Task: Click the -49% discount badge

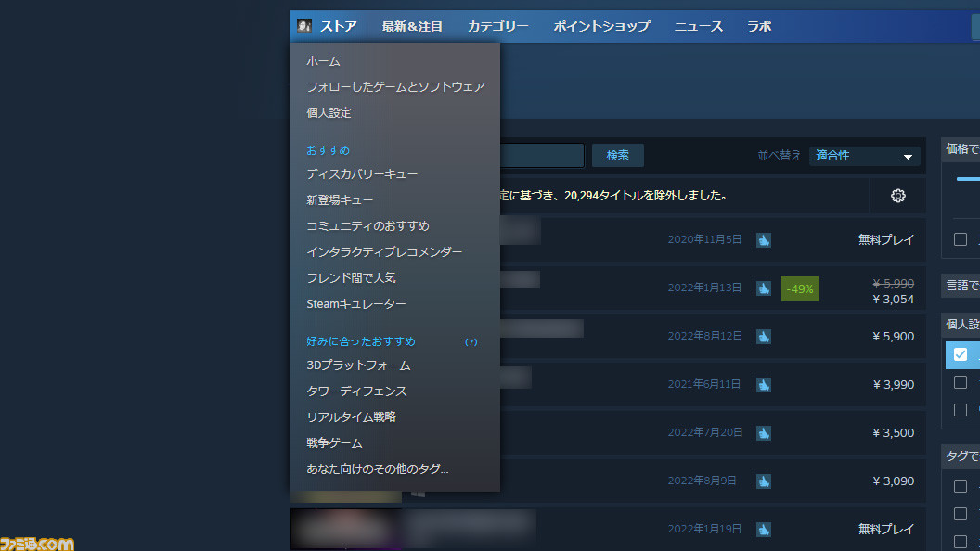Action: [x=800, y=289]
